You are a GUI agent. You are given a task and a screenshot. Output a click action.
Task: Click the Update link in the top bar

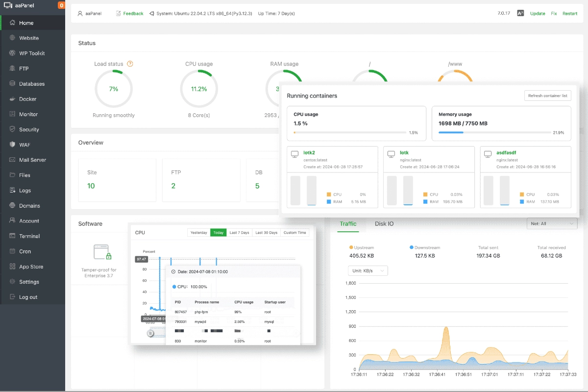[538, 13]
